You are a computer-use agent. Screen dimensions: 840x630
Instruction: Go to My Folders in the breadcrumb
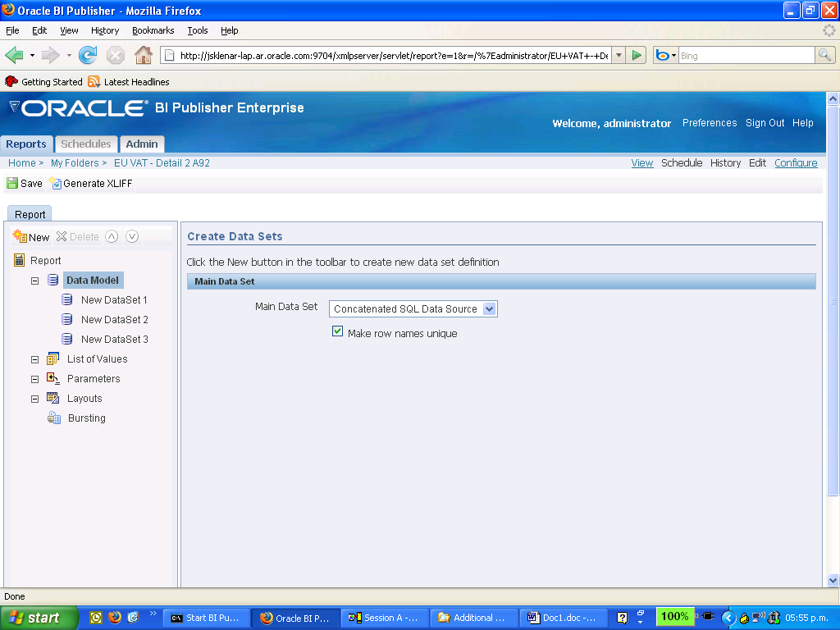point(75,163)
